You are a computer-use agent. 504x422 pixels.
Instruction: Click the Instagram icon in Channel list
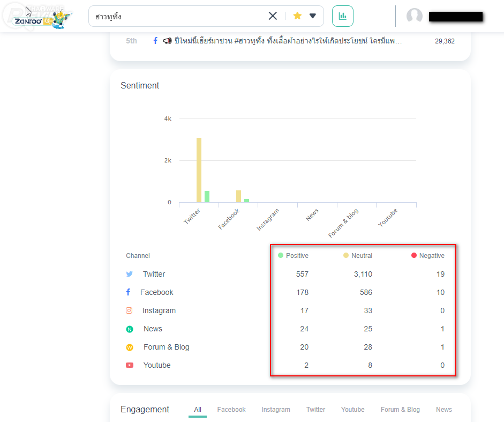coord(129,310)
